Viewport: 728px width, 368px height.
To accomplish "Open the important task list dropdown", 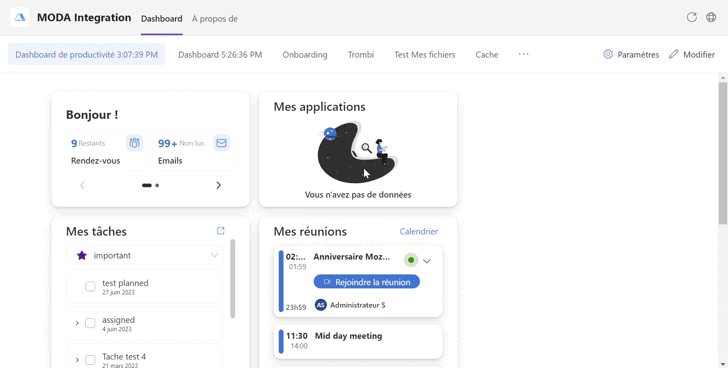I will click(x=144, y=255).
